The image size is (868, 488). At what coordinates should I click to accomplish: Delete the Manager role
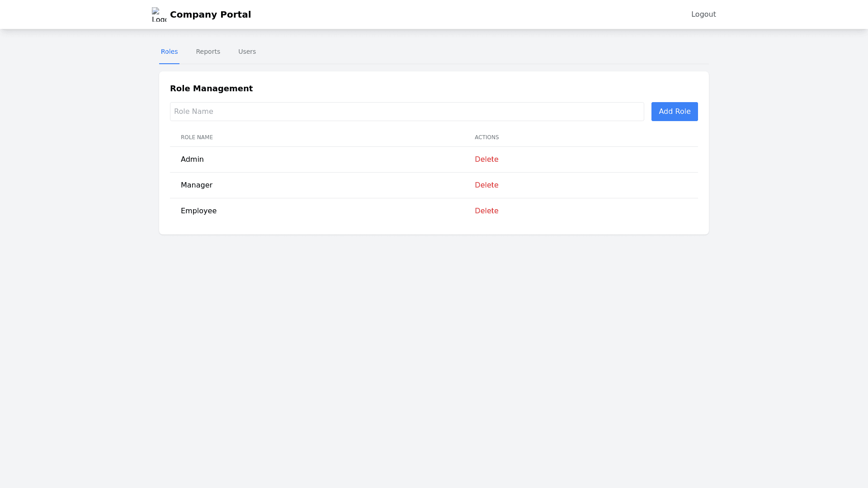tap(486, 185)
